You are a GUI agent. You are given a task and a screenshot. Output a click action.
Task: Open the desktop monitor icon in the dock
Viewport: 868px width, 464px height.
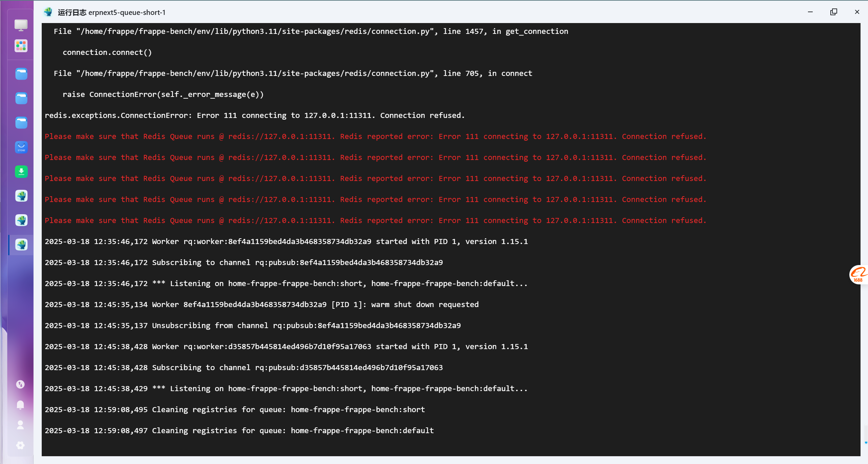[x=21, y=25]
